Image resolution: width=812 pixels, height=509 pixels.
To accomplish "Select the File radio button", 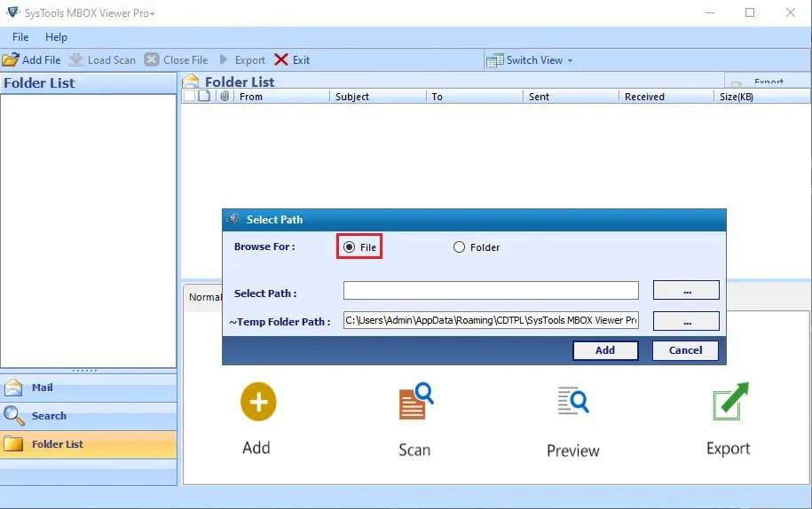I will click(x=350, y=247).
